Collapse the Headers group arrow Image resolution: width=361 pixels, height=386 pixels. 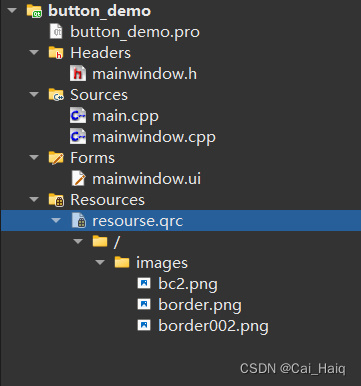click(x=34, y=52)
